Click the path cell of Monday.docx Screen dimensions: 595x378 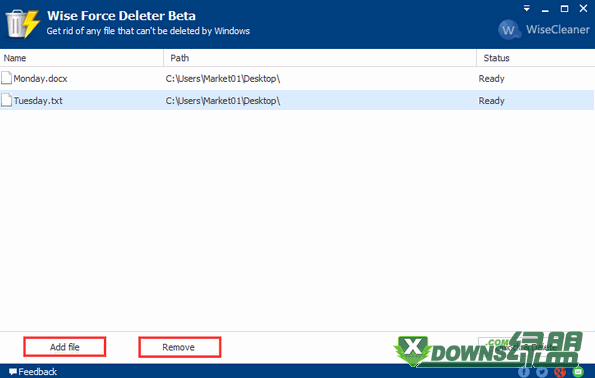[223, 79]
